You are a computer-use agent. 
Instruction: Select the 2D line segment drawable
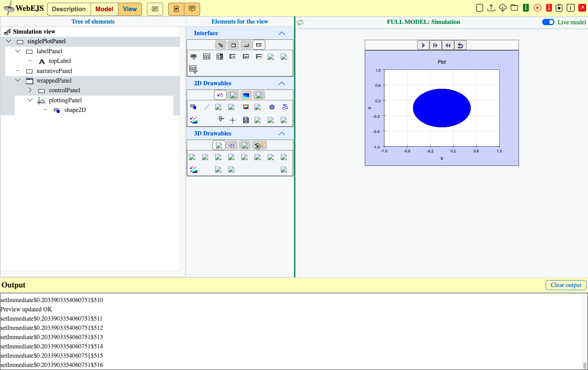(207, 107)
